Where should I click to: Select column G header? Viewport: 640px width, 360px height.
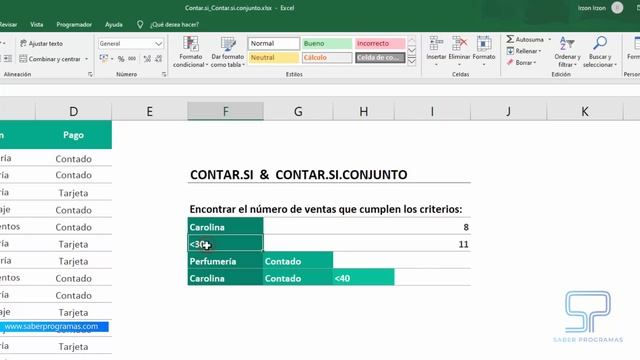[x=298, y=111]
